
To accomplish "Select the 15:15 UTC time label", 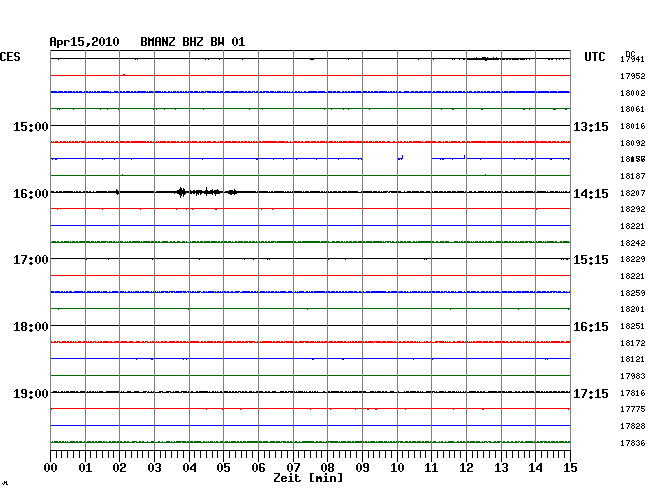I will click(591, 260).
